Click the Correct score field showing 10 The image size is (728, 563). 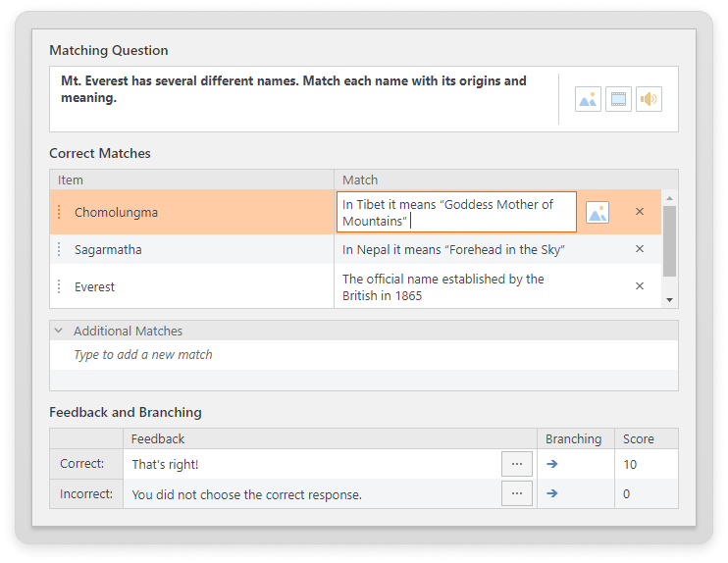[646, 464]
